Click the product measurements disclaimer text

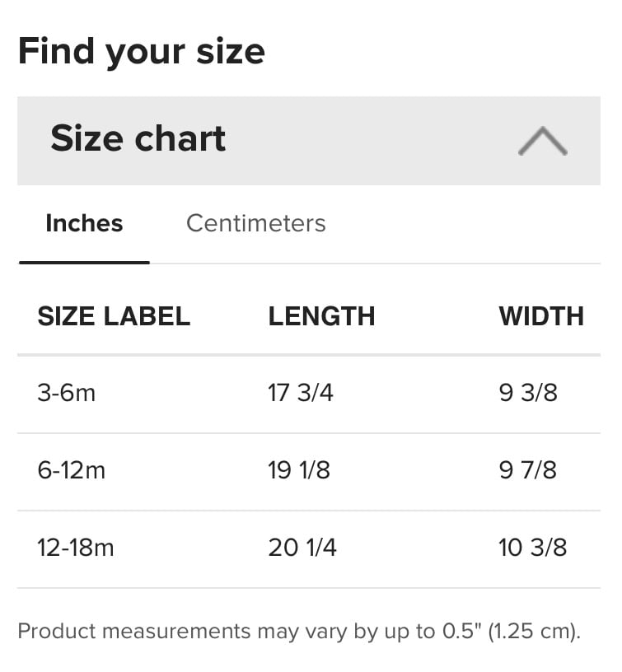[299, 632]
